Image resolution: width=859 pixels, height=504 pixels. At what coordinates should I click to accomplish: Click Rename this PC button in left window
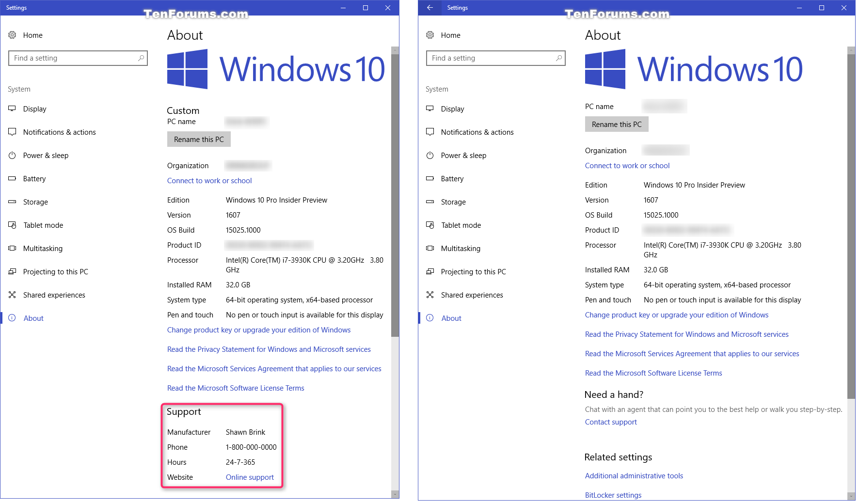(x=199, y=140)
